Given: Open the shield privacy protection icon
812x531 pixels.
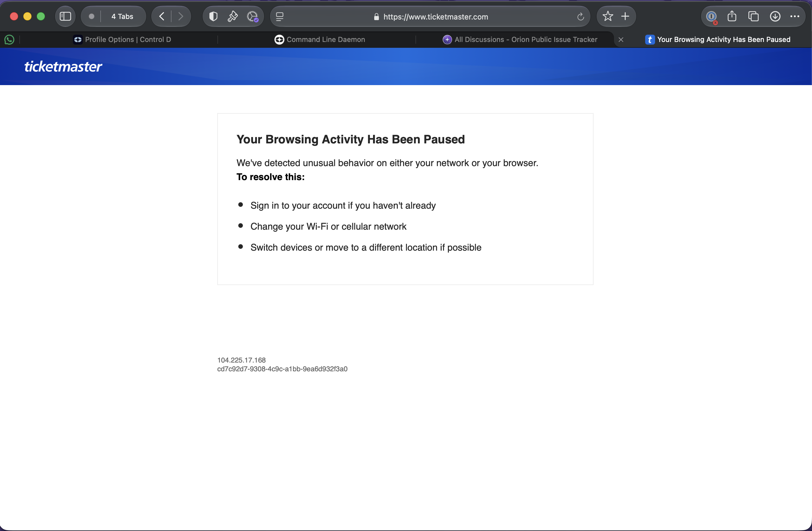Looking at the screenshot, I should pyautogui.click(x=213, y=16).
